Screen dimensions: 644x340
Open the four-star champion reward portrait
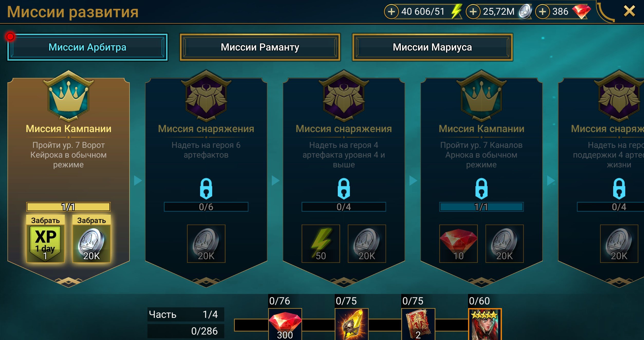pyautogui.click(x=485, y=324)
